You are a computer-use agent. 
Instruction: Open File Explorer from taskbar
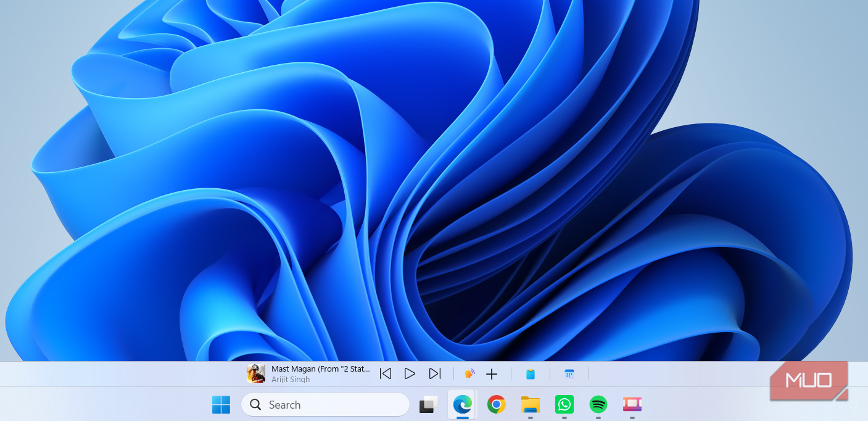[531, 405]
